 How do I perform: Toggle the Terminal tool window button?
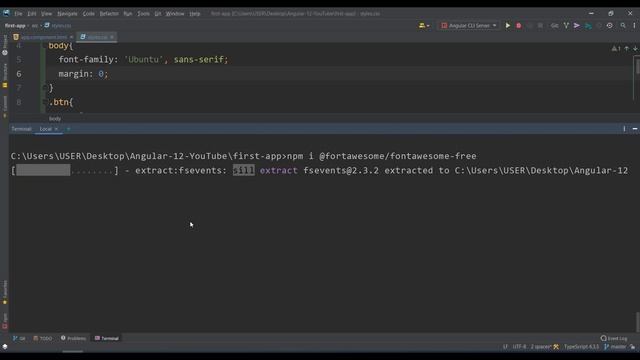[x=107, y=338]
